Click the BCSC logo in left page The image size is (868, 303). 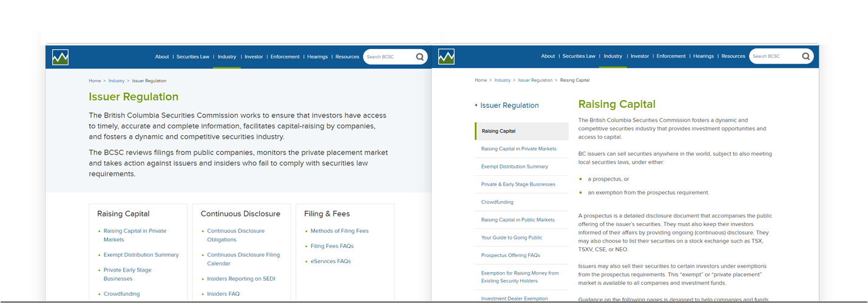coord(60,57)
